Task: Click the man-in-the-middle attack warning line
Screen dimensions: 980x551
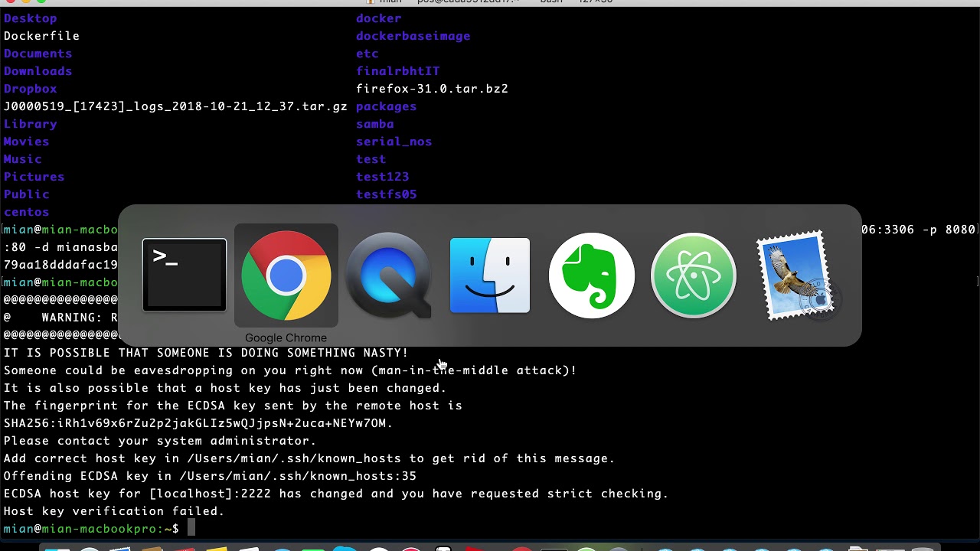Action: 290,370
